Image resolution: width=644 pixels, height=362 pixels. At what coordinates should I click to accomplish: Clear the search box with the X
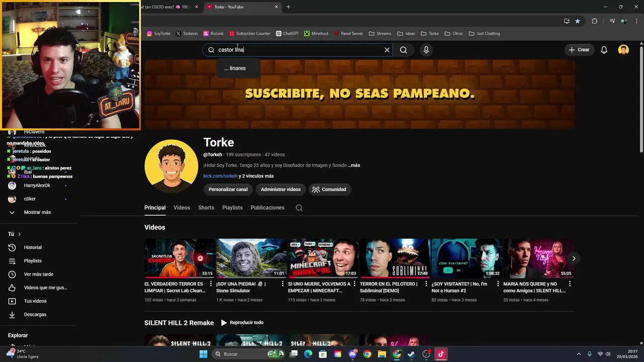pos(387,50)
